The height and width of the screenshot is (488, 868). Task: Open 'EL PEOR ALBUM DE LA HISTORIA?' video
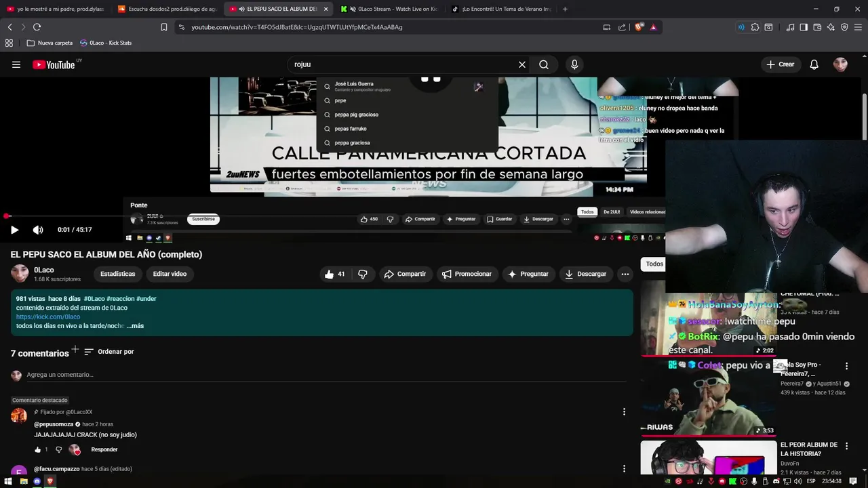(x=809, y=449)
